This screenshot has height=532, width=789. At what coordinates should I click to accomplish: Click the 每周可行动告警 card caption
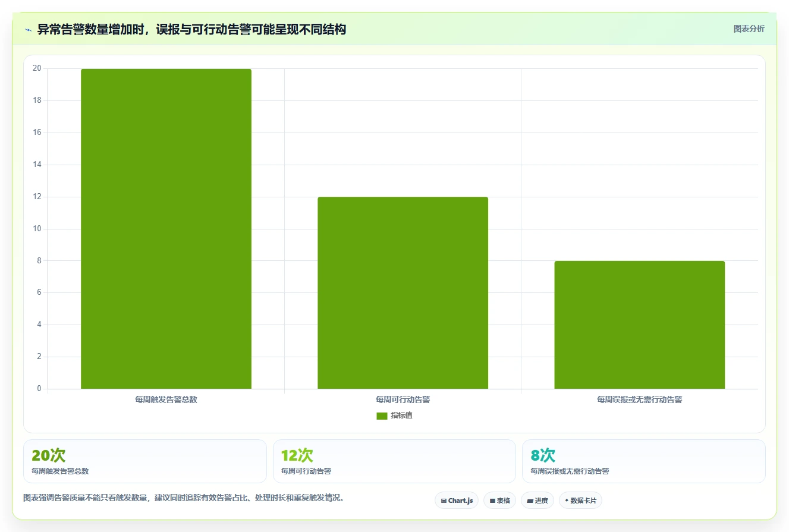coord(306,471)
